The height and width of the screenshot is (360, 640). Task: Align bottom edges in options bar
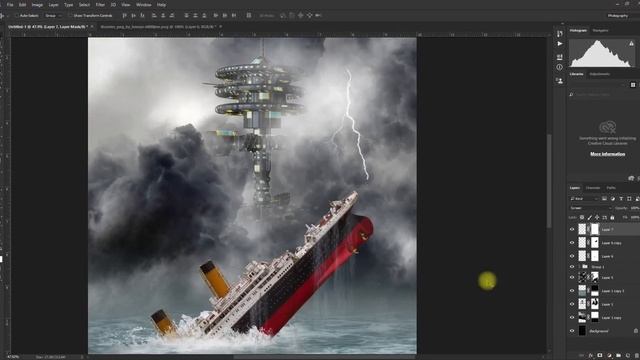tap(142, 16)
